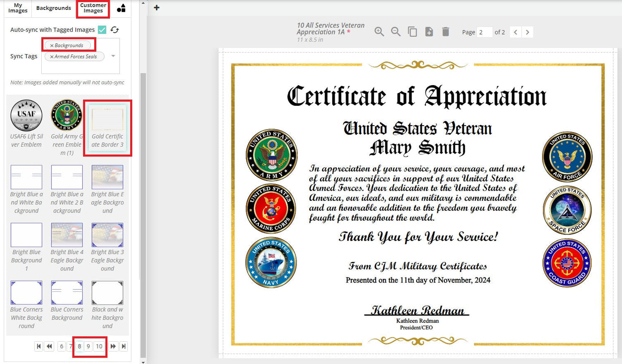Jump to last page of images
622x364 pixels.
coord(124,346)
